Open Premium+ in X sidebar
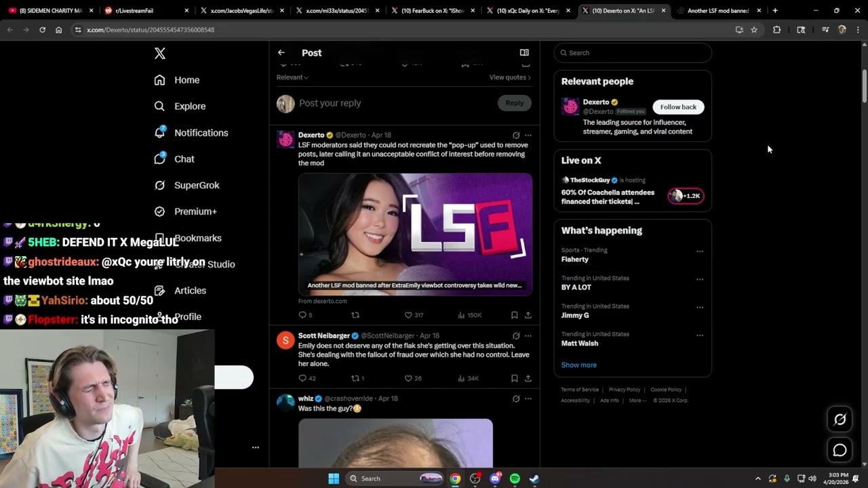 186,211
